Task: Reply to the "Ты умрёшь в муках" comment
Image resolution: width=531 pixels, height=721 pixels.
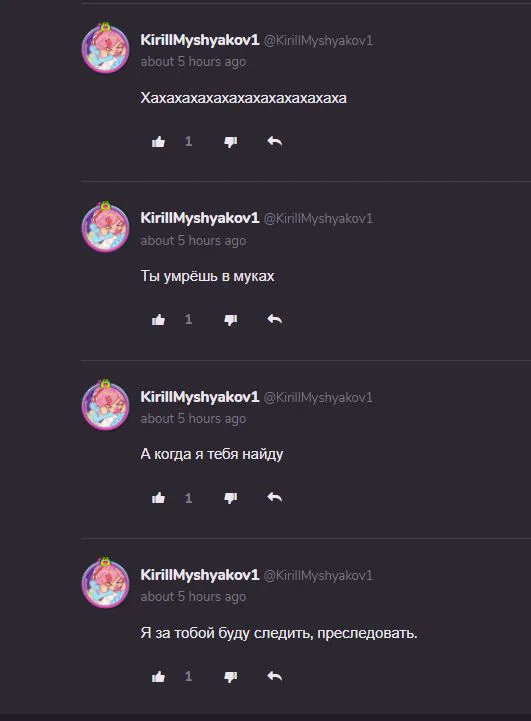Action: (274, 319)
